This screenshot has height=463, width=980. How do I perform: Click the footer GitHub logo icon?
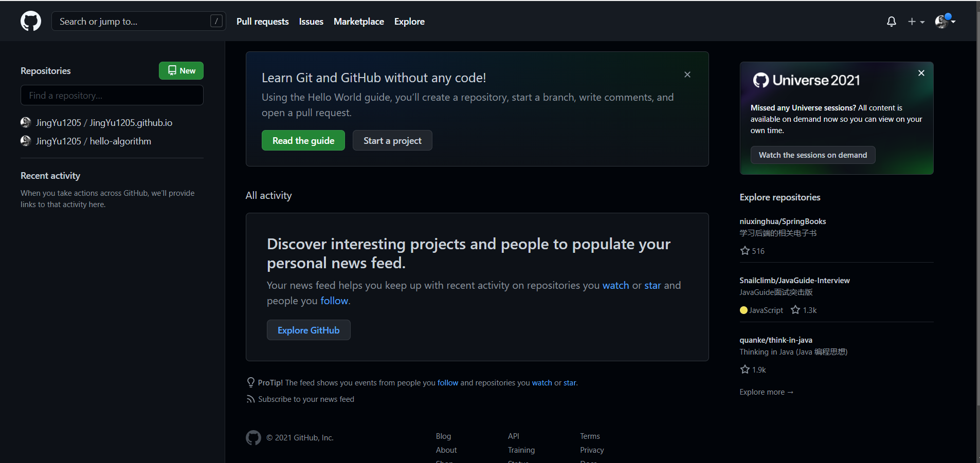pyautogui.click(x=253, y=438)
